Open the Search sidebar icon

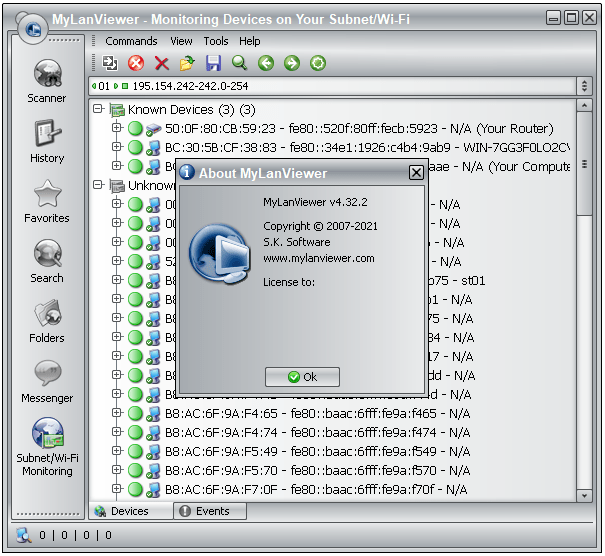(x=47, y=253)
